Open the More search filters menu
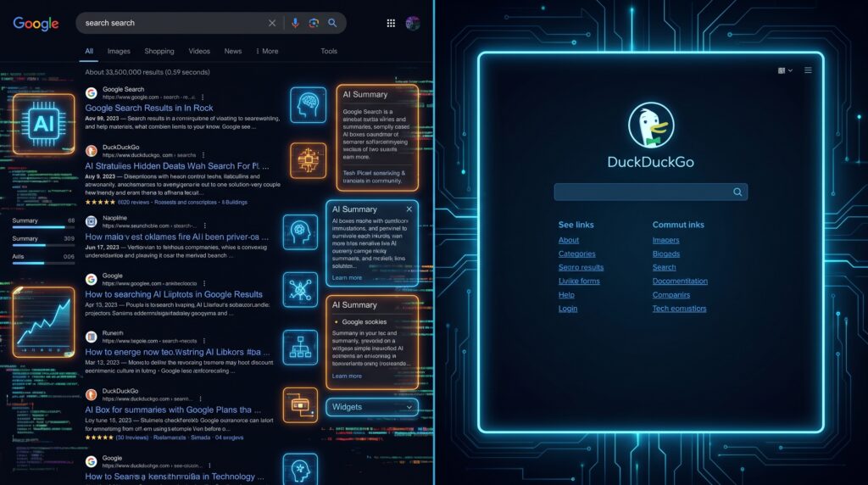The image size is (868, 485). [x=267, y=51]
